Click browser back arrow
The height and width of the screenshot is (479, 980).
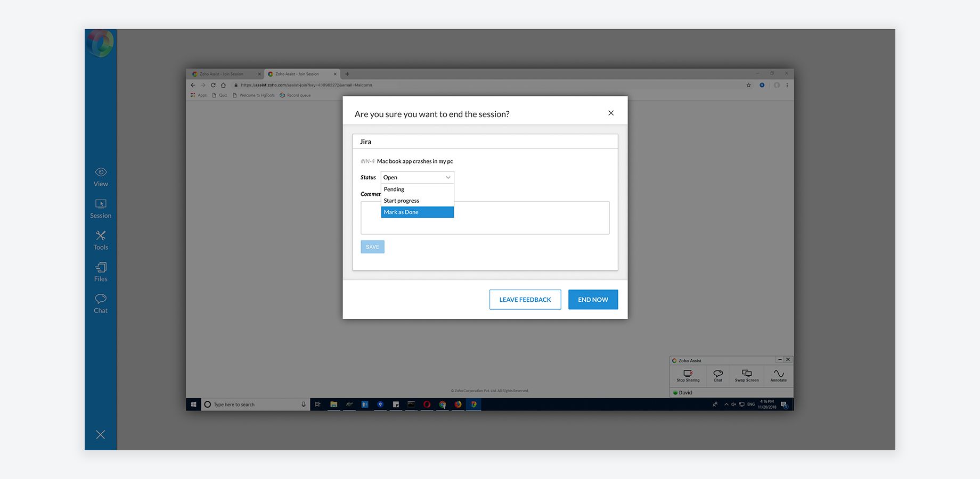coord(193,85)
